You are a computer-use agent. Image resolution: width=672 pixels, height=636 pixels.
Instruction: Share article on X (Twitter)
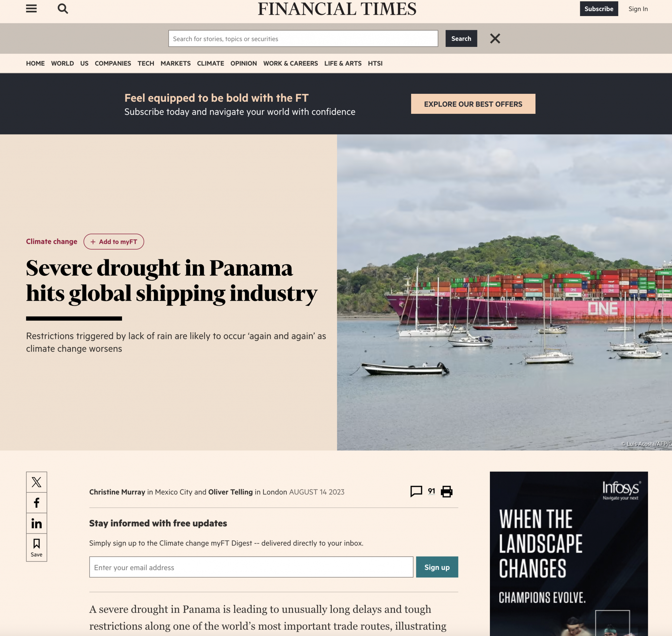pyautogui.click(x=37, y=482)
